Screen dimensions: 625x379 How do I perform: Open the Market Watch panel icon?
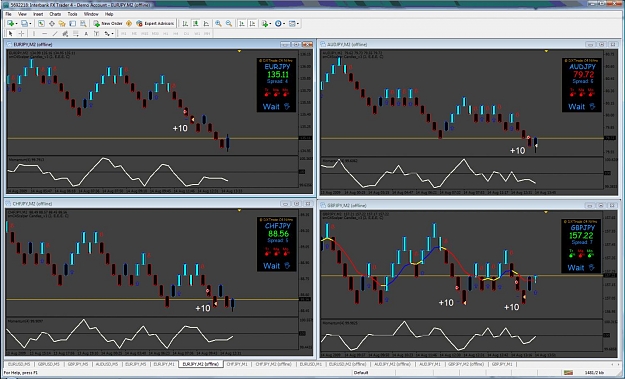[41, 24]
